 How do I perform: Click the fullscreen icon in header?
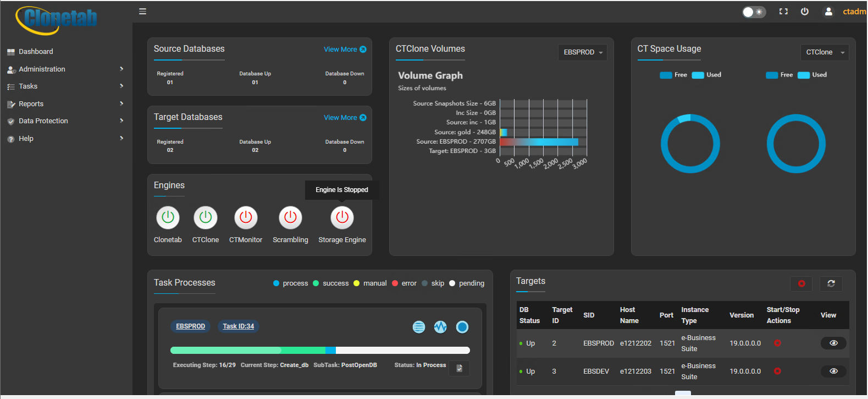tap(783, 12)
